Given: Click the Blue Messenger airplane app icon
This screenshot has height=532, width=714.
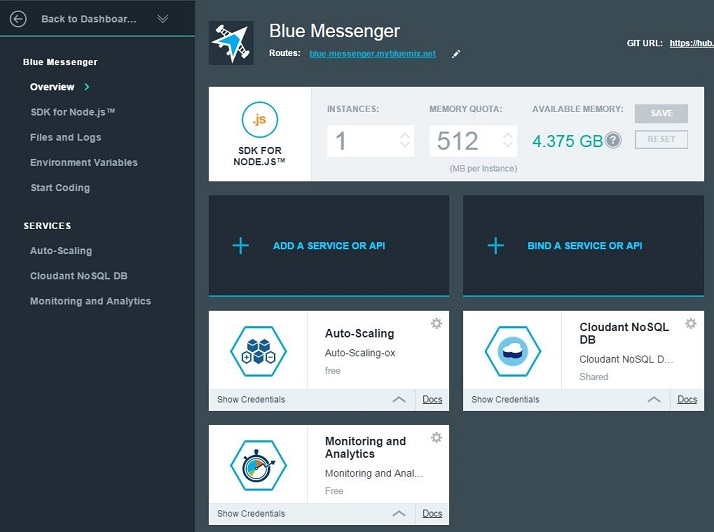Looking at the screenshot, I should (x=231, y=43).
